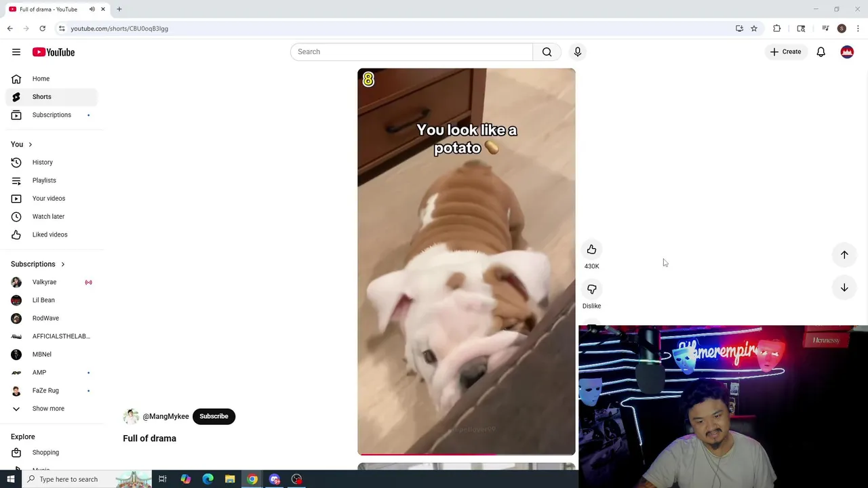Click the magnifier search button

547,52
